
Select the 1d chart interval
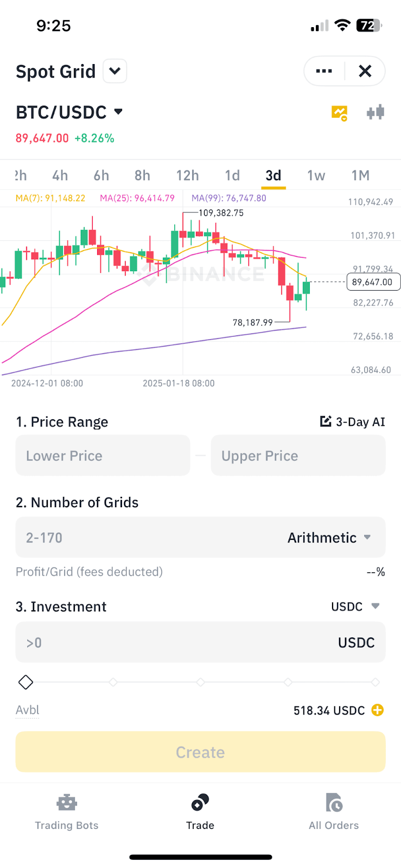point(232,175)
